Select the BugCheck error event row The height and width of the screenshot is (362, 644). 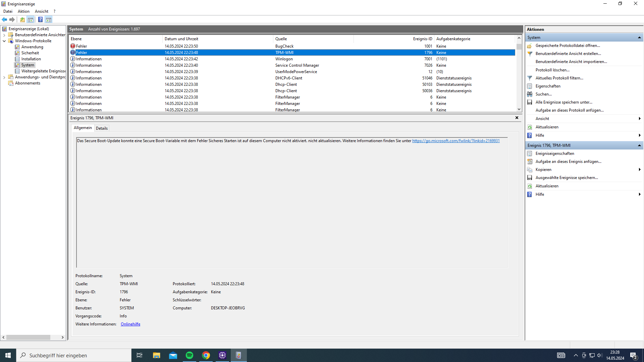(284, 46)
